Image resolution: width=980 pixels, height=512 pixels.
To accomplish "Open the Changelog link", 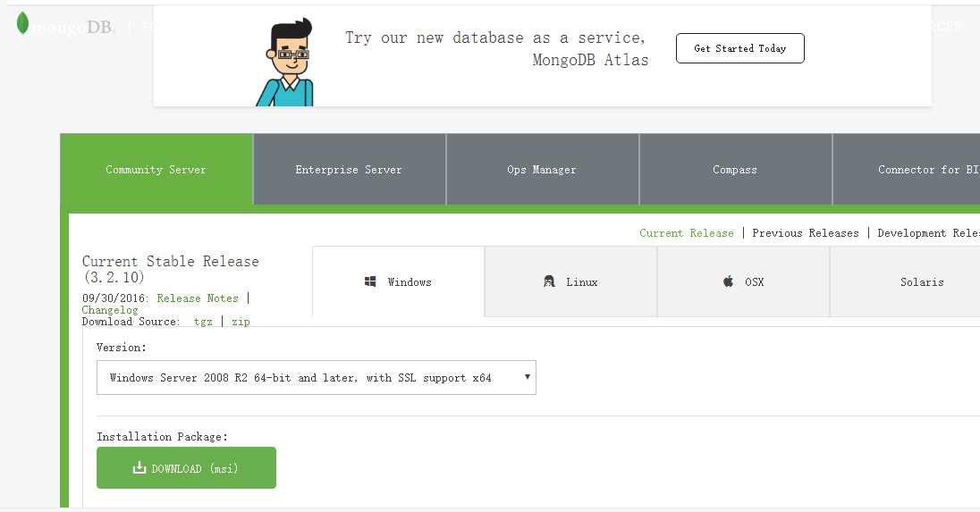I will (110, 310).
